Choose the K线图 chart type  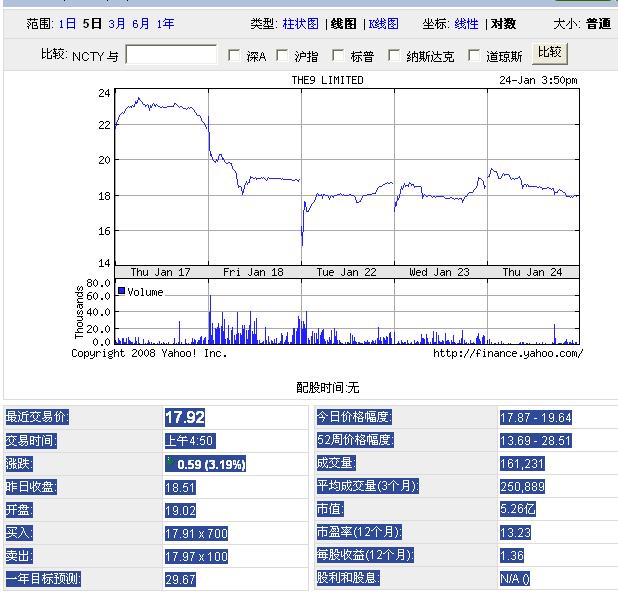[x=383, y=24]
